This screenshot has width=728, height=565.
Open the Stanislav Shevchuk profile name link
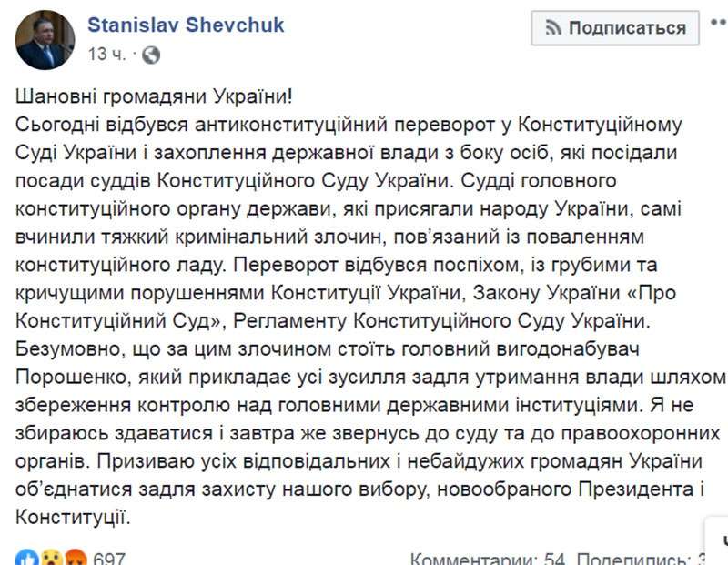click(185, 25)
